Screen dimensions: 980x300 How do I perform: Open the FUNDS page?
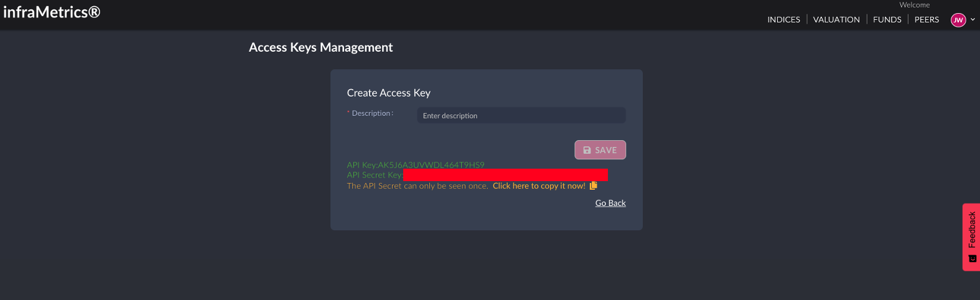click(x=887, y=19)
